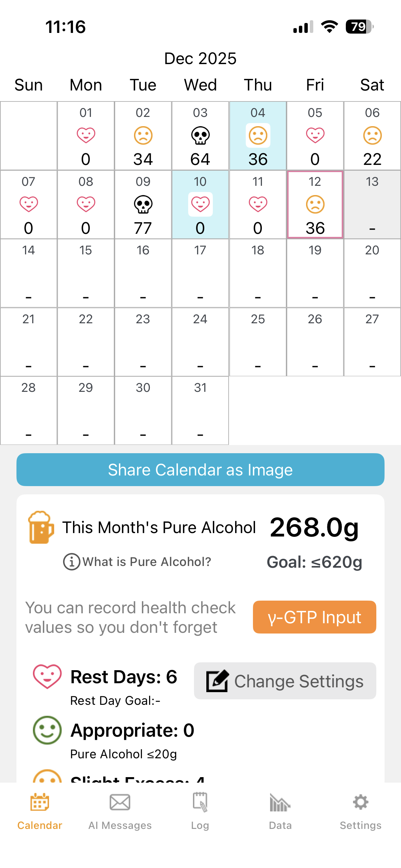
Task: Tap the sad face icon on December 12
Action: pos(315,204)
